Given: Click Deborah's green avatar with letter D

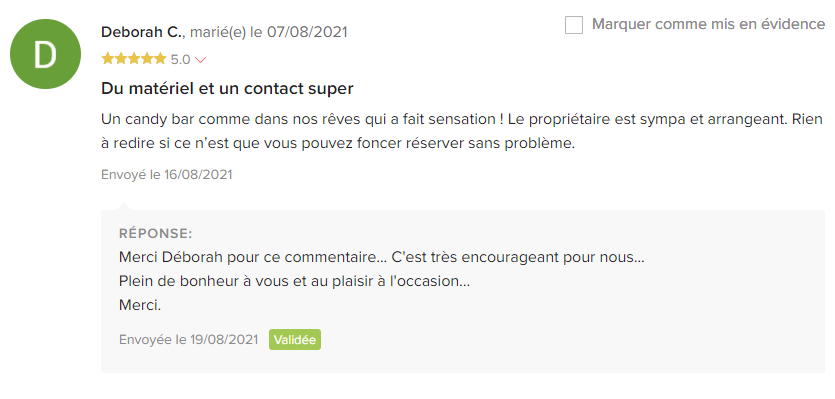Looking at the screenshot, I should (x=45, y=54).
